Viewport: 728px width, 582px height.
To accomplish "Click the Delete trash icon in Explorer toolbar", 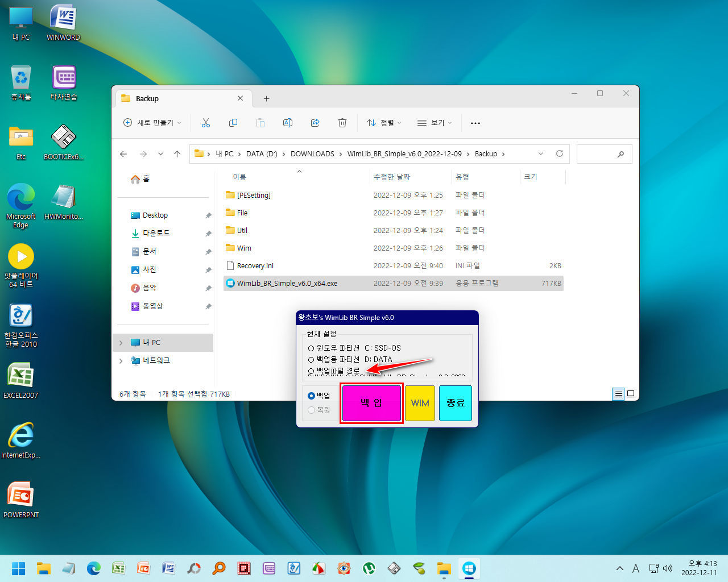I will (x=342, y=123).
